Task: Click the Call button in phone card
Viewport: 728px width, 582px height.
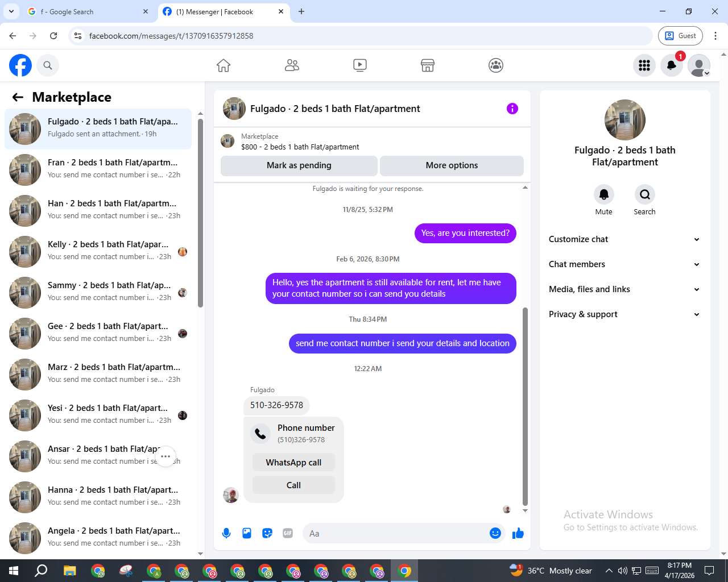Action: click(x=293, y=485)
